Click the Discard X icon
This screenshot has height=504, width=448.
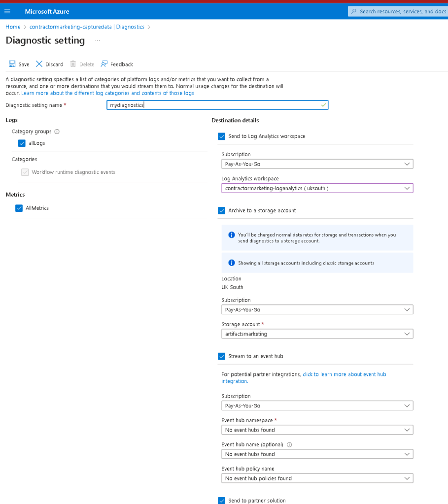coord(39,64)
